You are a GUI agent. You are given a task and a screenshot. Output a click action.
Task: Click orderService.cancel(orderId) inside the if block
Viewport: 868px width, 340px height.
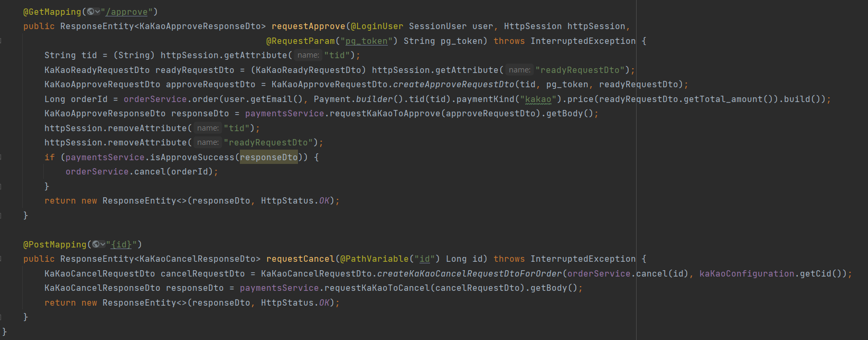coord(139,171)
